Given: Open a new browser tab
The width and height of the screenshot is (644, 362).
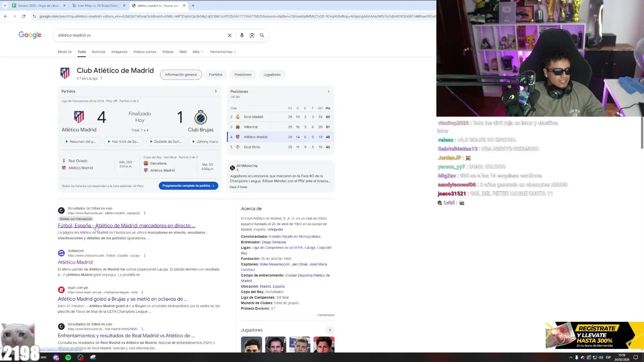Looking at the screenshot, I should (x=193, y=6).
